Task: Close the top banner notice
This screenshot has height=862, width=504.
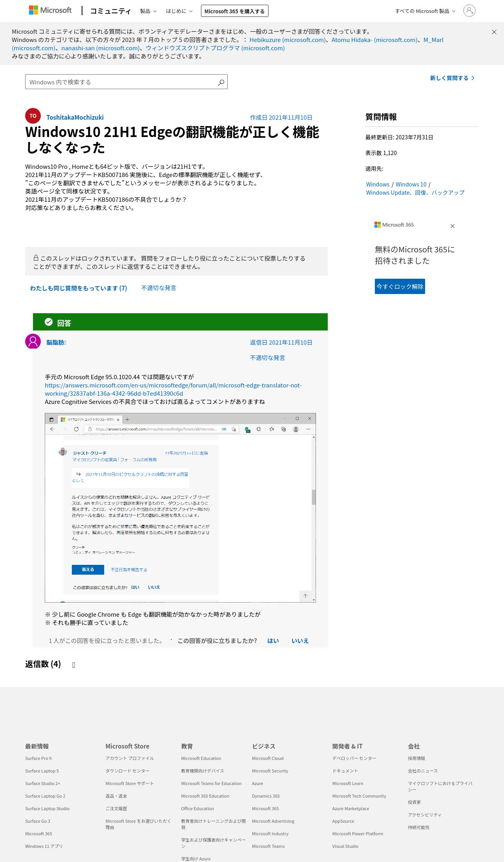Action: [494, 32]
